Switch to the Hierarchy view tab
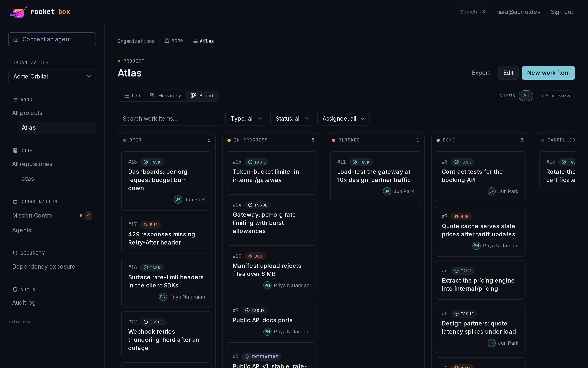This screenshot has width=588, height=368. 165,96
